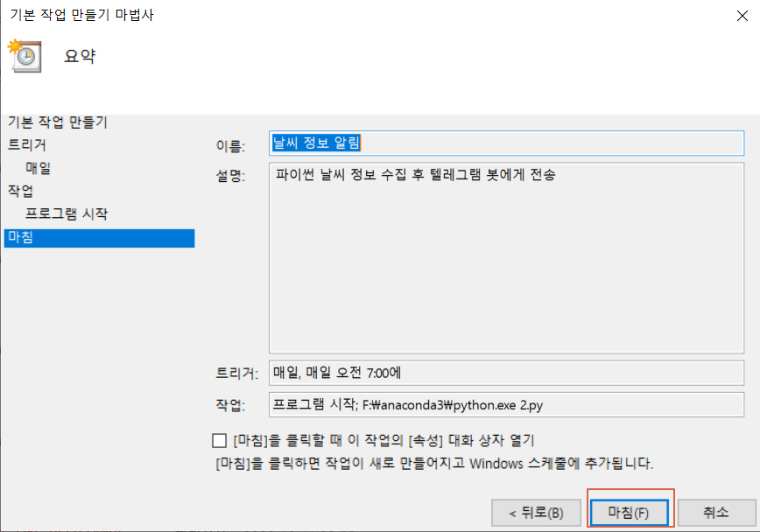
Task: Select the 매일 sub-step in sidebar
Action: coord(39,168)
